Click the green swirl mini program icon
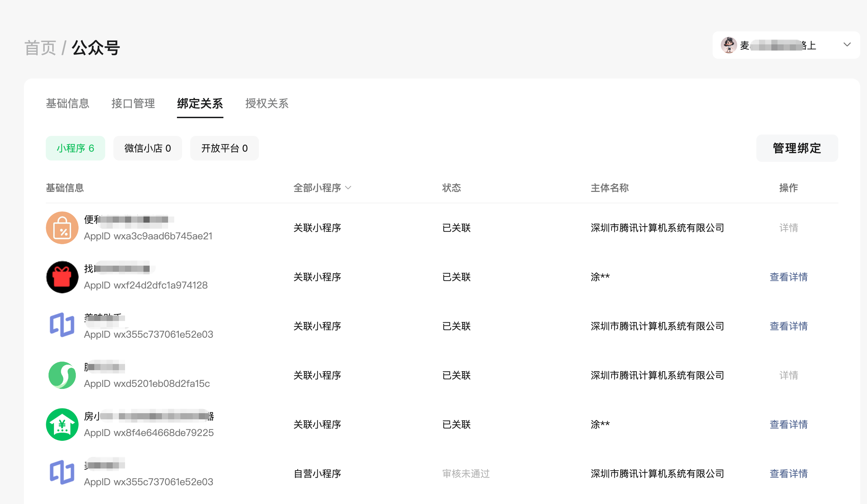Screen dimensions: 867x504 click(62, 375)
